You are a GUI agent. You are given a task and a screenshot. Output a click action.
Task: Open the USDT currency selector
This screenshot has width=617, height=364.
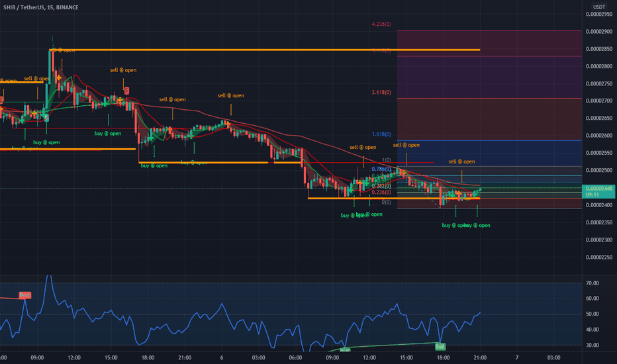click(599, 7)
